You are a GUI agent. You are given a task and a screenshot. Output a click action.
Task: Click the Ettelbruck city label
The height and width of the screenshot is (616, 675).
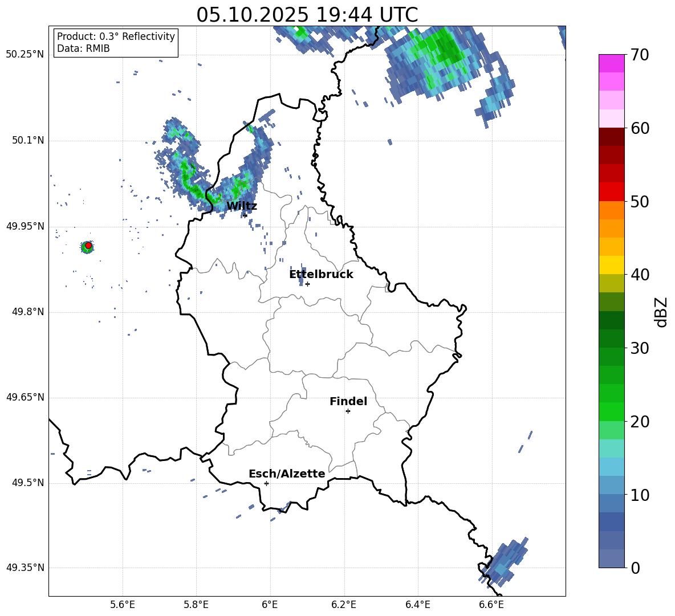pyautogui.click(x=321, y=275)
